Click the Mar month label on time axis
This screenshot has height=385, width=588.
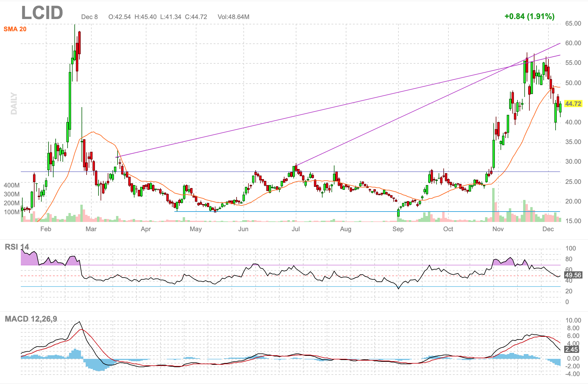(x=91, y=229)
